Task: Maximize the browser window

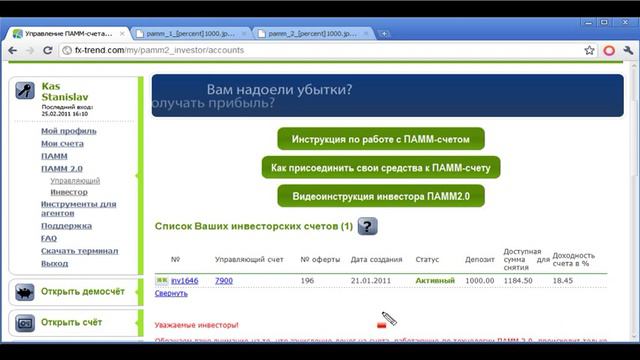Action: pyautogui.click(x=605, y=22)
